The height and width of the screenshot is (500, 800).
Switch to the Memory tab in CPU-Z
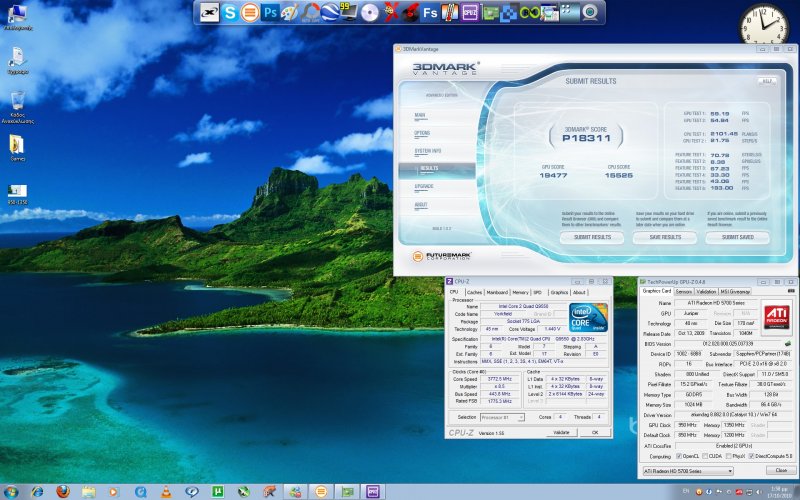click(x=520, y=292)
